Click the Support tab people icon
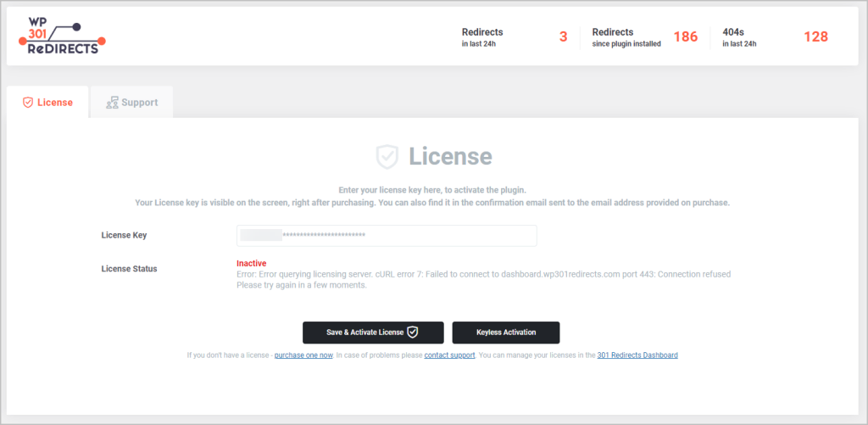This screenshot has height=425, width=868. (x=113, y=103)
